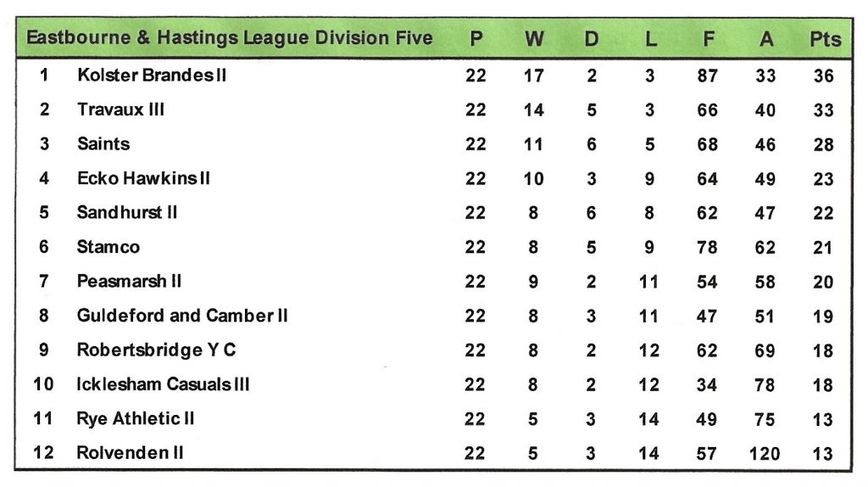Select the Saints team name
The height and width of the screenshot is (487, 868).
pyautogui.click(x=103, y=143)
